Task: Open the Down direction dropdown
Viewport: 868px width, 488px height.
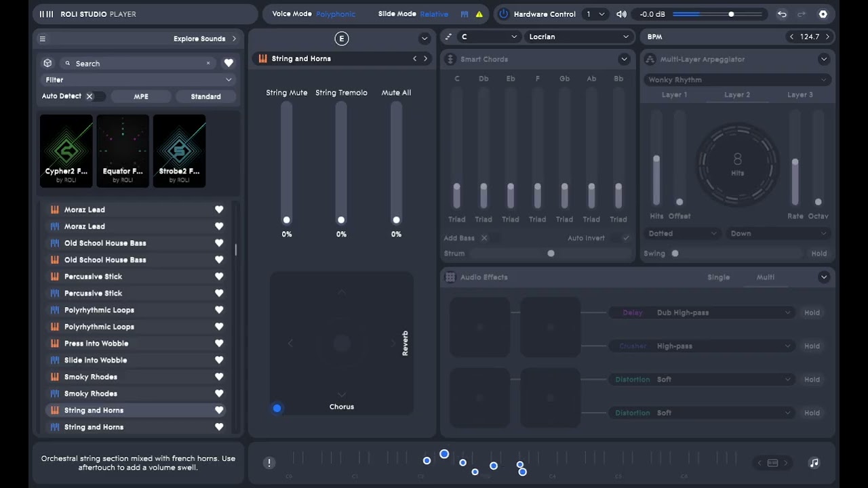Action: point(778,234)
